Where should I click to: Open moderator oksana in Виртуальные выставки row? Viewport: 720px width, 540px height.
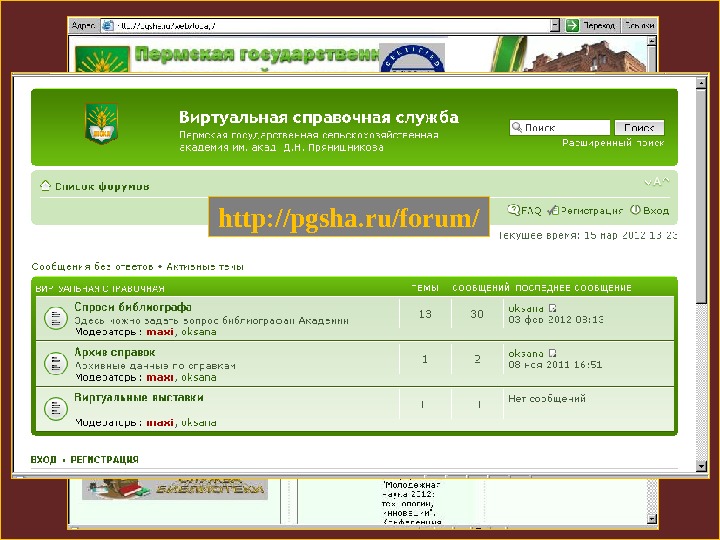[x=198, y=422]
